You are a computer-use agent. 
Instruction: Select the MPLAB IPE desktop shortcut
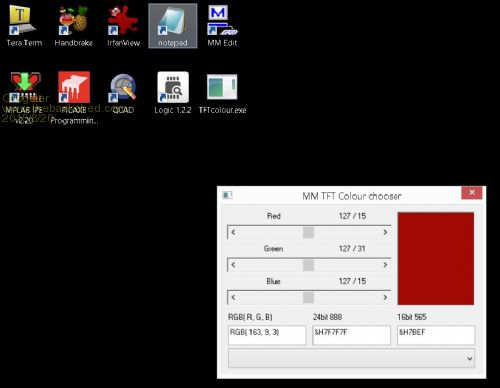(24, 98)
